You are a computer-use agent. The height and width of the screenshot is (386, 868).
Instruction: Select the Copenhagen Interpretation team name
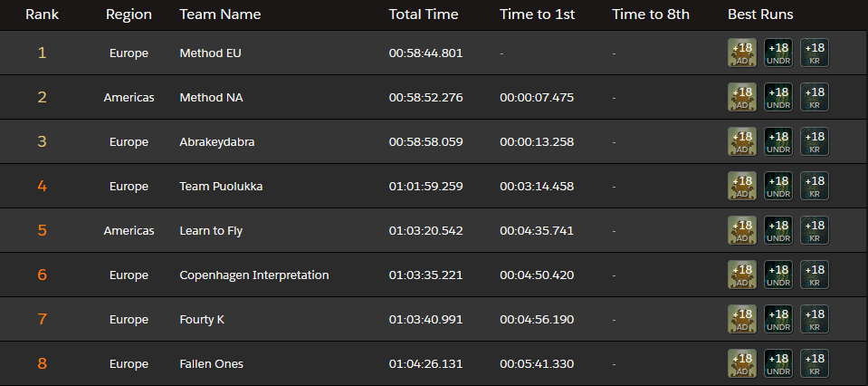tap(254, 275)
